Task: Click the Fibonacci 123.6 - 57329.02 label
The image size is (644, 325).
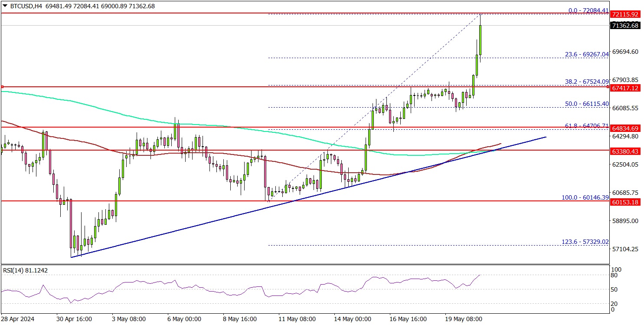Action: pos(585,241)
